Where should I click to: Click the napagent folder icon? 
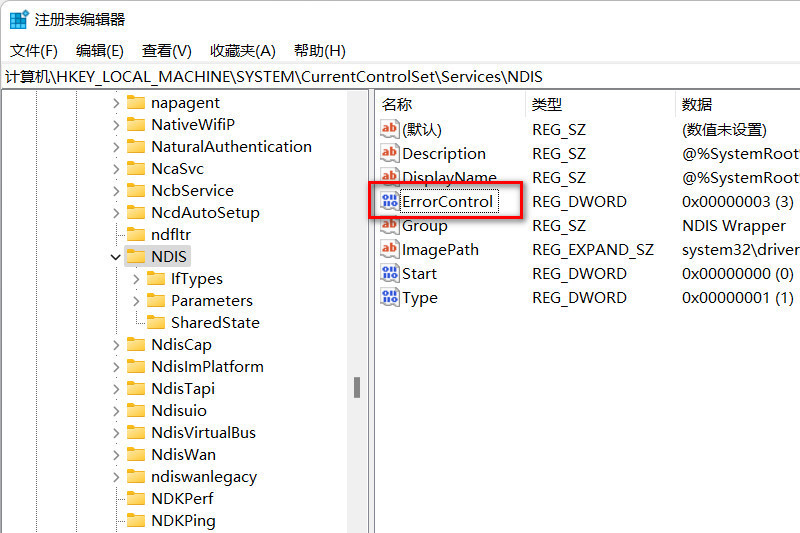[x=136, y=103]
